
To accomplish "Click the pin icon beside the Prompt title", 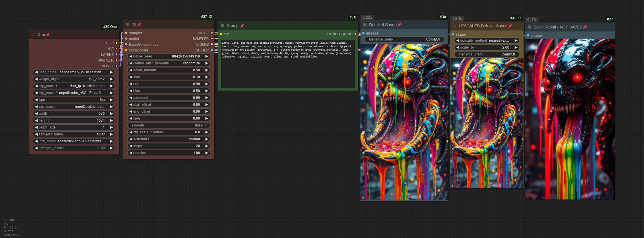I will point(243,26).
